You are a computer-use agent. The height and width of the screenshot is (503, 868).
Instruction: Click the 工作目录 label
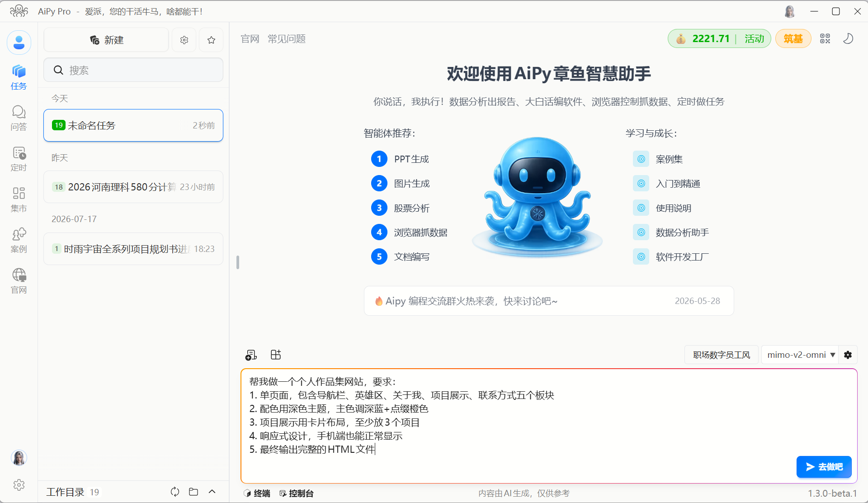pos(65,492)
